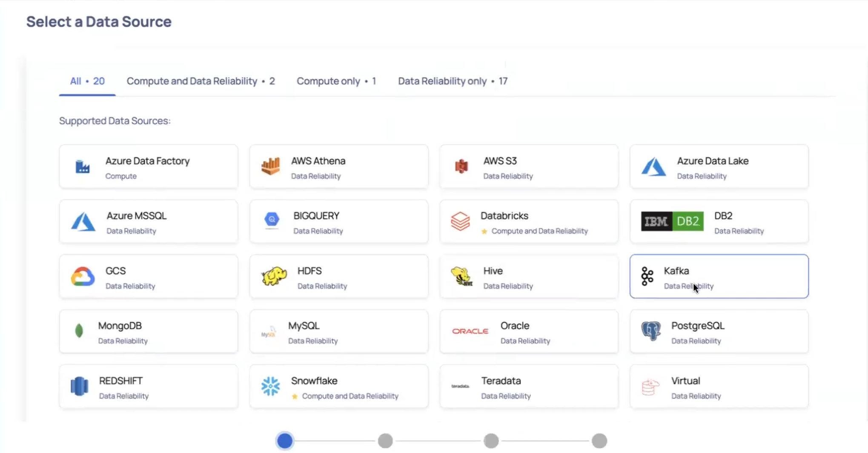
Task: Click the Azure Data Lake logo icon
Action: click(653, 166)
